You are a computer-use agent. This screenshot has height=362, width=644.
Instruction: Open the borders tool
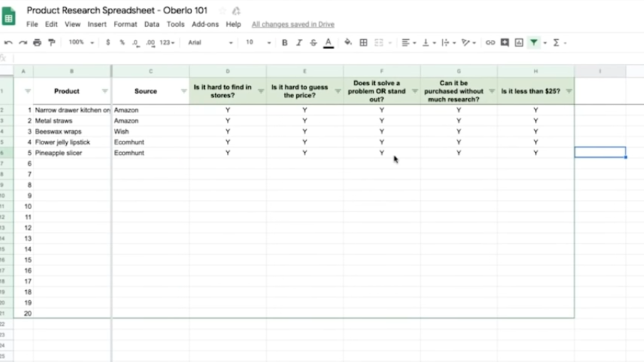(x=364, y=43)
